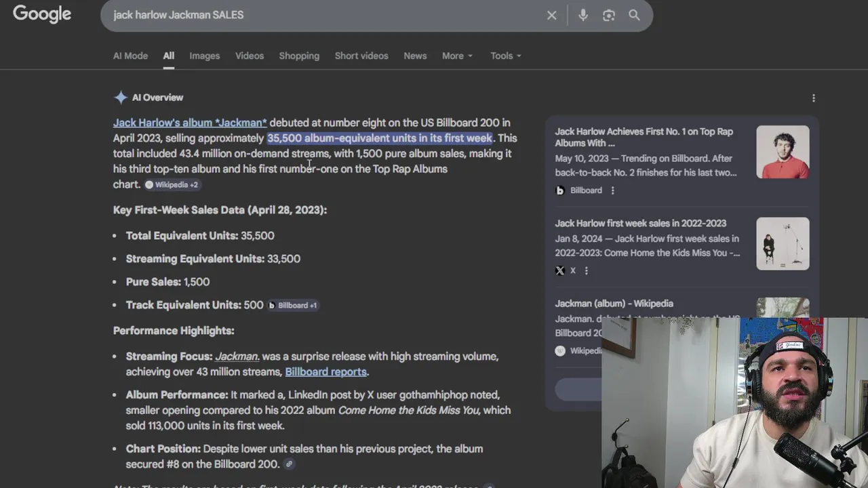
Task: Open the Wikipedia +2 source chip
Action: coord(172,184)
